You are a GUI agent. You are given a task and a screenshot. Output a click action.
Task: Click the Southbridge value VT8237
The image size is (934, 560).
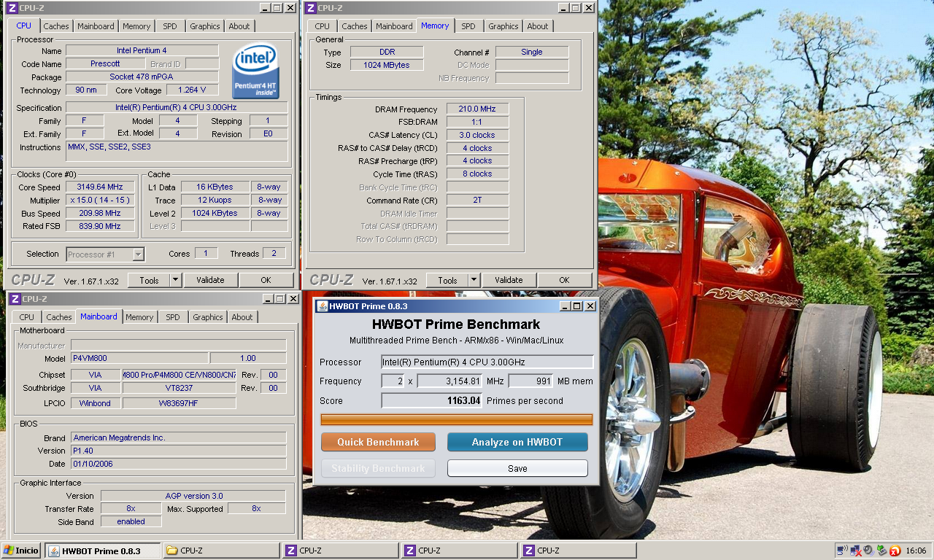tap(179, 388)
